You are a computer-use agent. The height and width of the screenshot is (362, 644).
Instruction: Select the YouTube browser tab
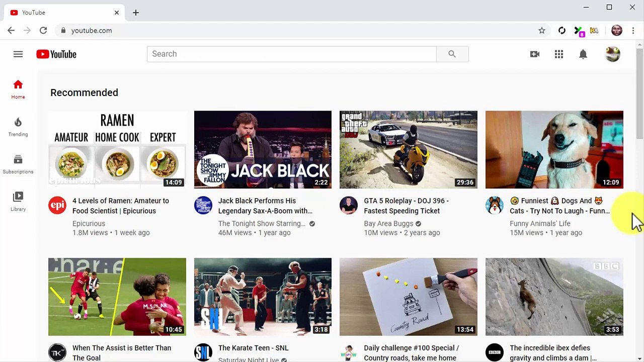pos(64,13)
